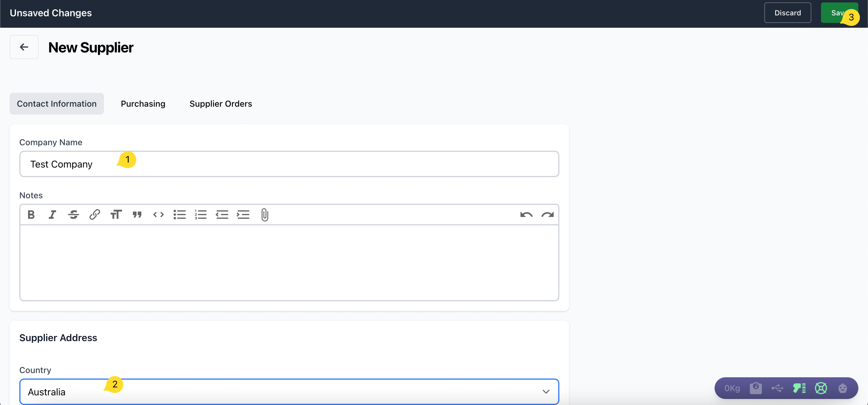
Task: Switch to the Purchasing tab
Action: (x=143, y=104)
